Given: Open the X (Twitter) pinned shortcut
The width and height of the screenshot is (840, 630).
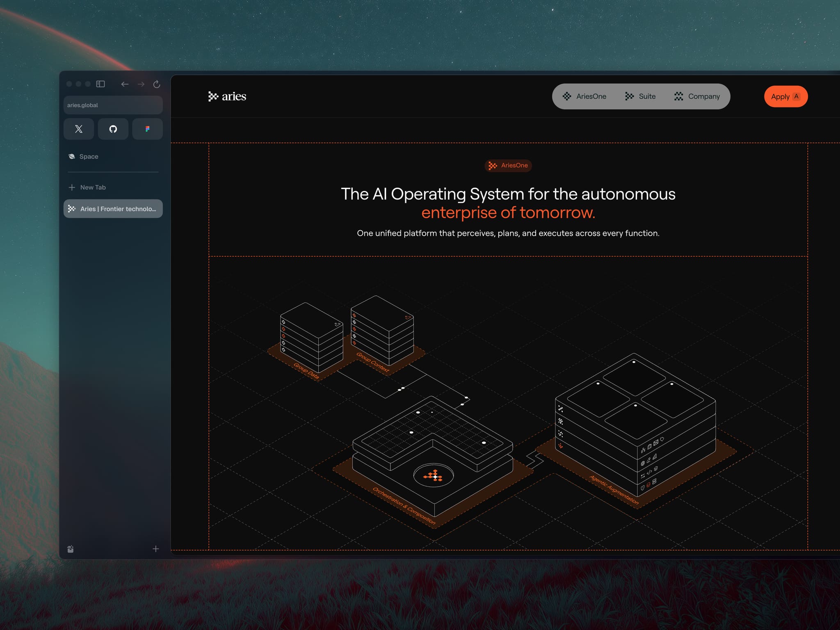Looking at the screenshot, I should point(79,129).
